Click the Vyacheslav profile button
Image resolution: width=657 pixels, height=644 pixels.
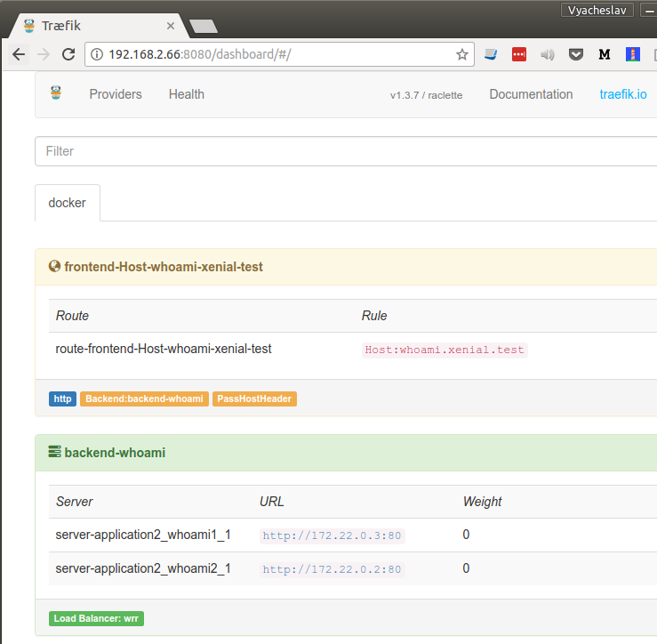[597, 10]
